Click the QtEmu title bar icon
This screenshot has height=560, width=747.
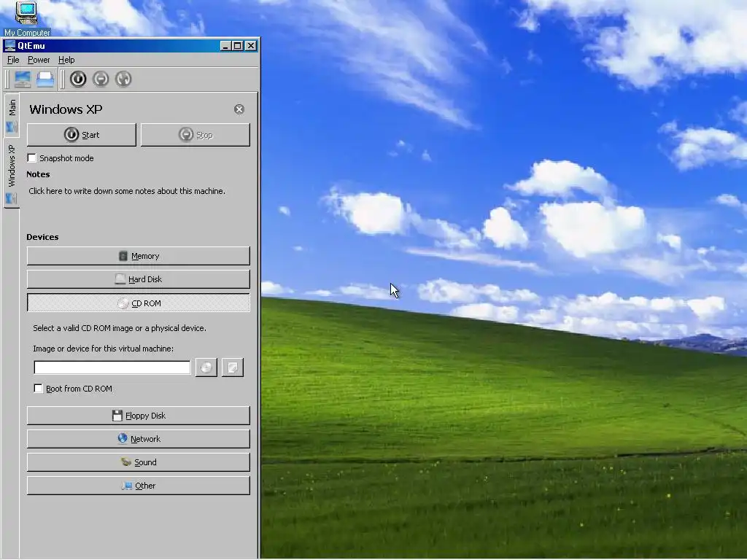10,46
